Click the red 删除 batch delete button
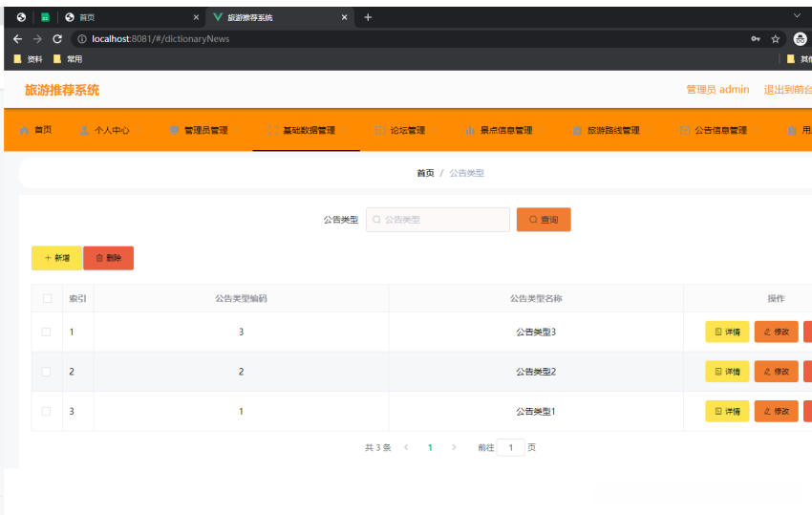Viewport: 812px width, 515px height. (108, 258)
